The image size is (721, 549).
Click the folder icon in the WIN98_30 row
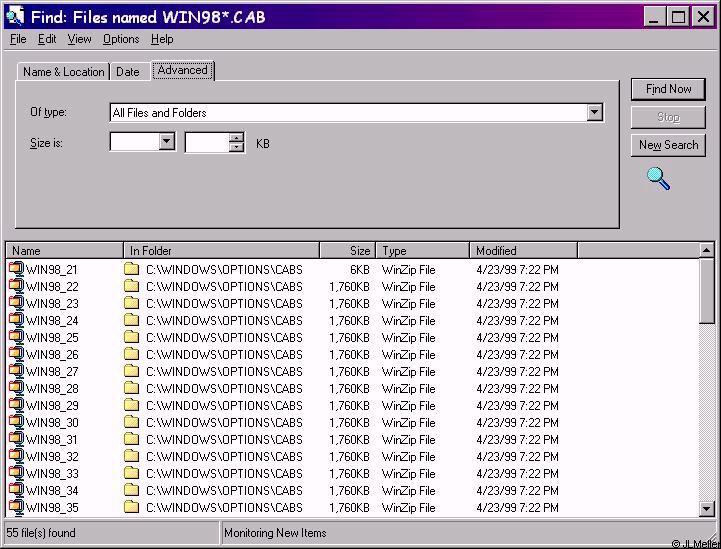pyautogui.click(x=132, y=422)
